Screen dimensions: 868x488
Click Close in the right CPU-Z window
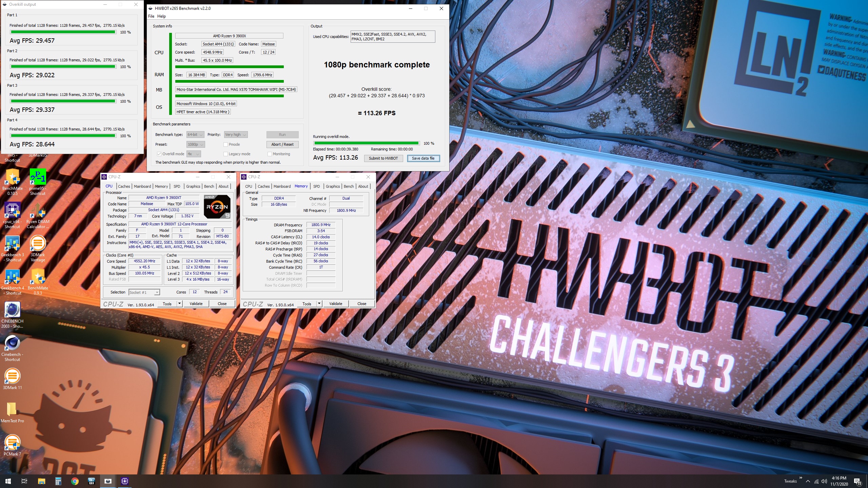tap(362, 304)
